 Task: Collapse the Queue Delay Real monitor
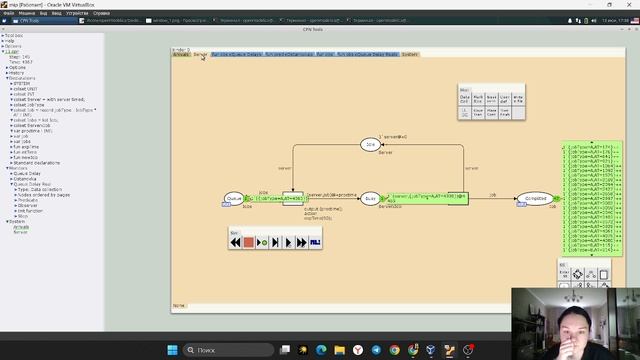(11, 184)
